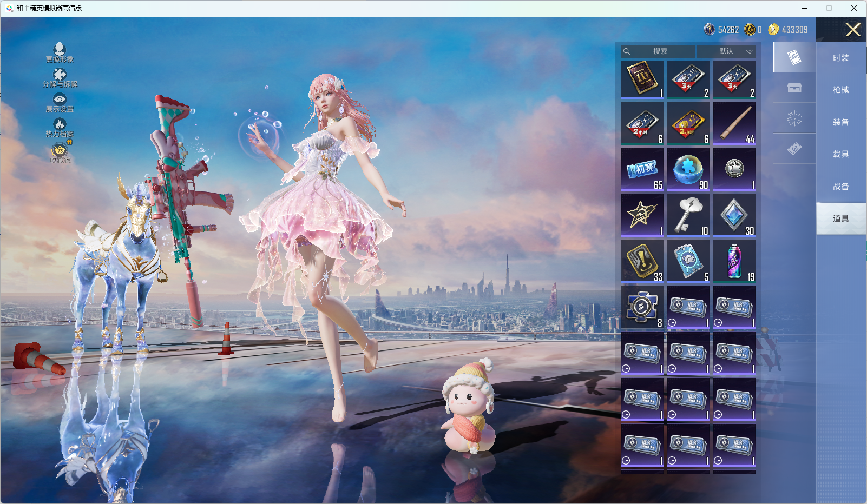This screenshot has width=867, height=504.
Task: Toggle the 展示设置 eye display settings
Action: click(60, 103)
